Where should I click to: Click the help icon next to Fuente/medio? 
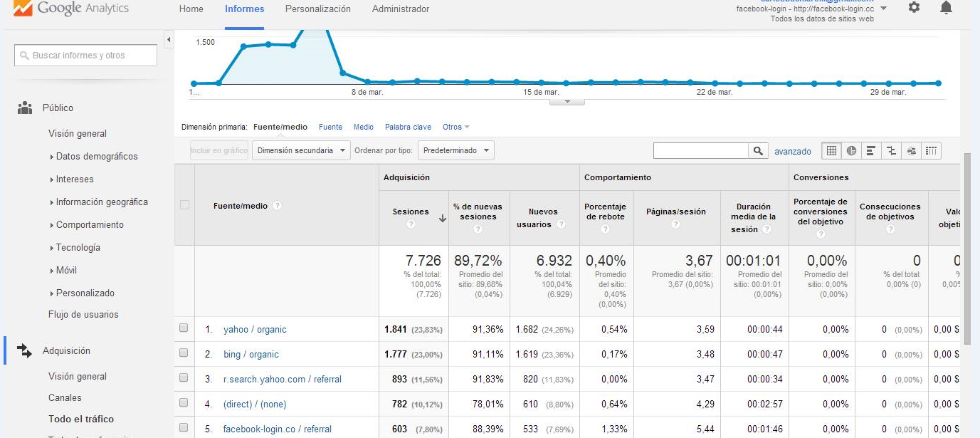(277, 206)
